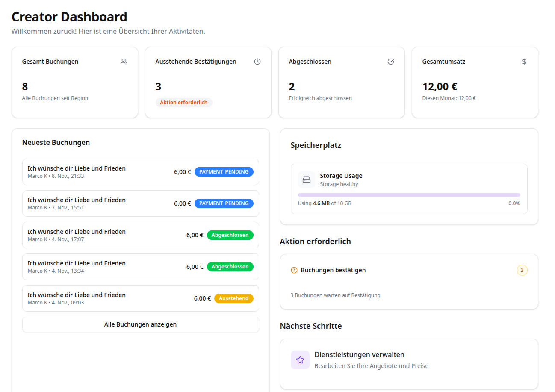Screen dimensions: 555x392
Task: Click the people icon on Gesamt Buchungen card
Action: [x=124, y=61]
